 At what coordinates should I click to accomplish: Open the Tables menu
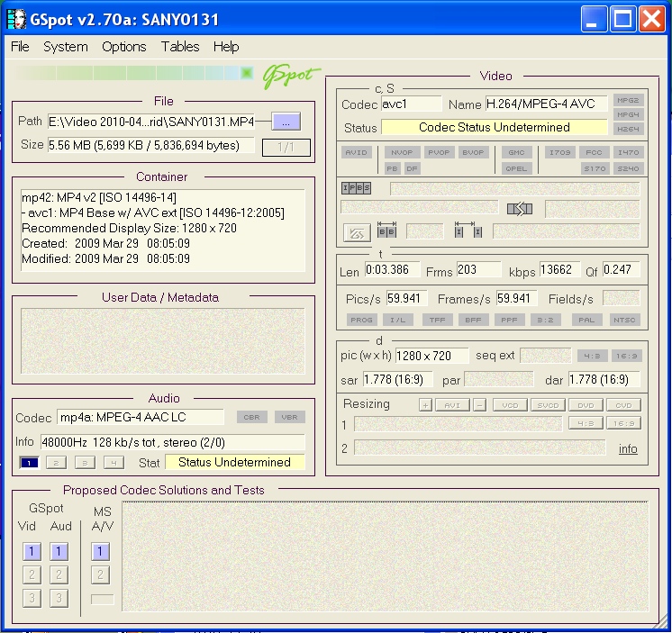coord(180,46)
